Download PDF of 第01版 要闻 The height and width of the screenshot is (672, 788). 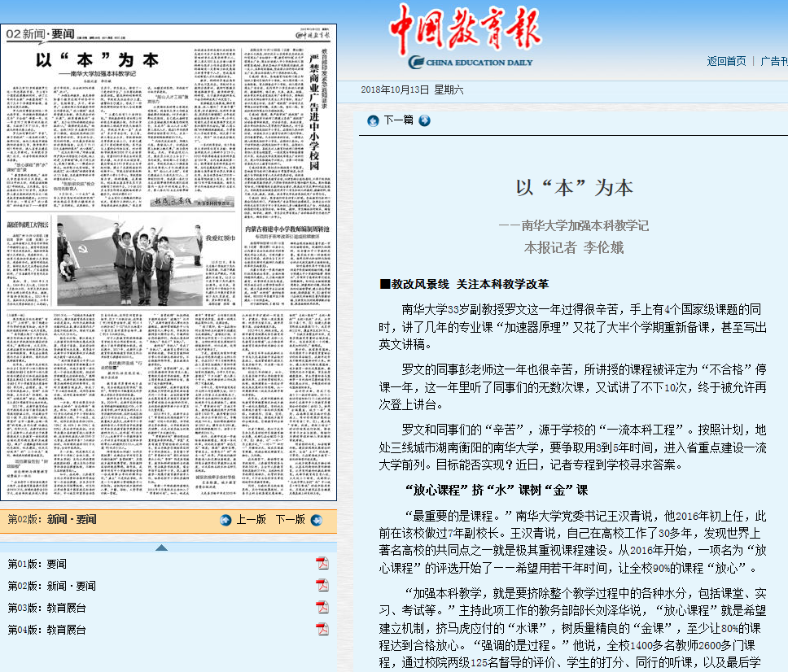tap(322, 564)
